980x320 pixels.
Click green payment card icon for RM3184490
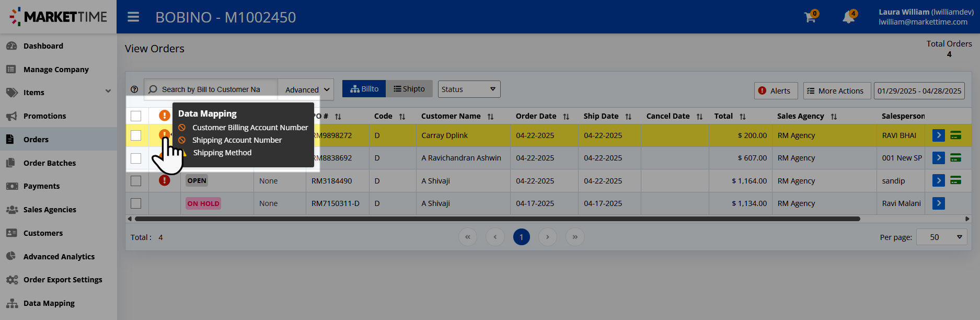pos(955,180)
